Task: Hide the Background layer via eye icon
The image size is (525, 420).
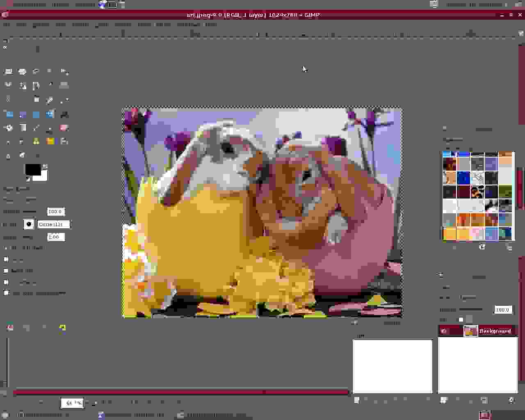Action: (x=444, y=331)
